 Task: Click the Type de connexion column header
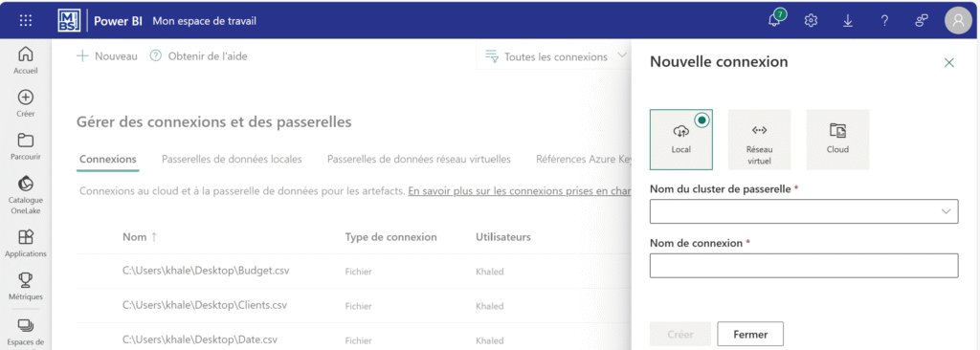coord(390,237)
